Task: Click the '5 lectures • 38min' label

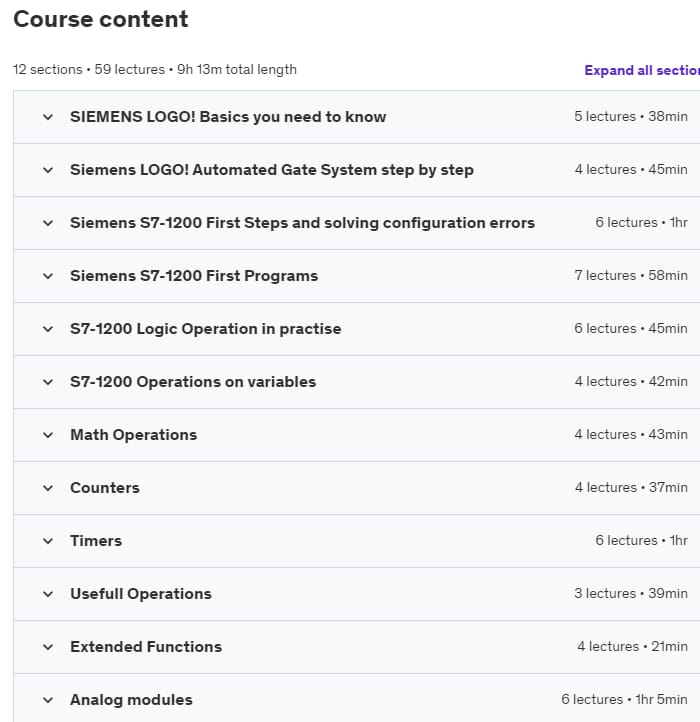Action: tap(630, 117)
